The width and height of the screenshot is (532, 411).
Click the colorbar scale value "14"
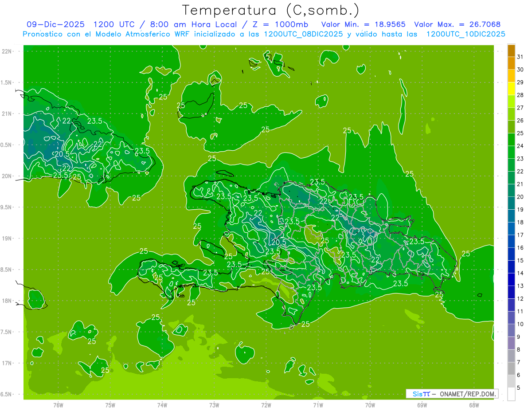520,273
